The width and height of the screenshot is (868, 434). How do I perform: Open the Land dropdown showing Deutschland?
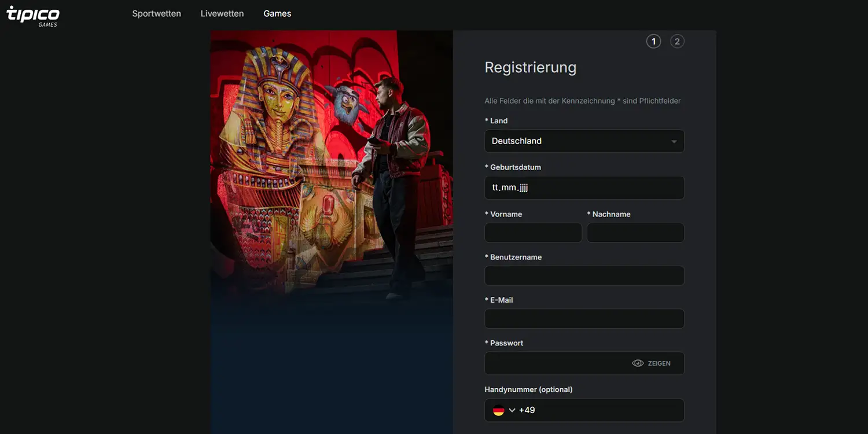[x=584, y=141]
